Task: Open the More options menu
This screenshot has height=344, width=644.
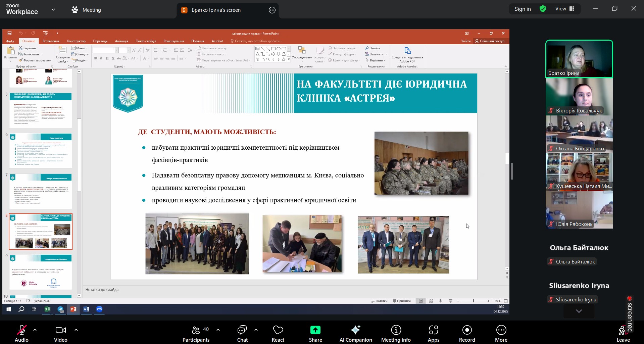Action: [501, 334]
